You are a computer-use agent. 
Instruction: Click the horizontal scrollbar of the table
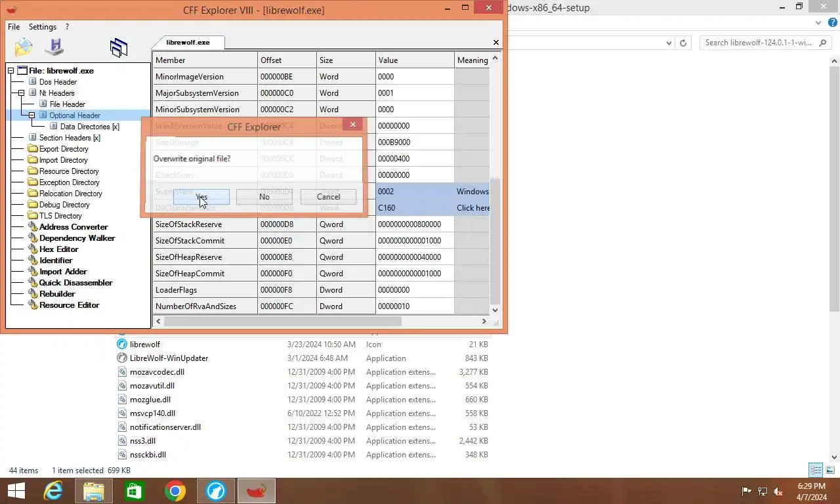[x=282, y=322]
